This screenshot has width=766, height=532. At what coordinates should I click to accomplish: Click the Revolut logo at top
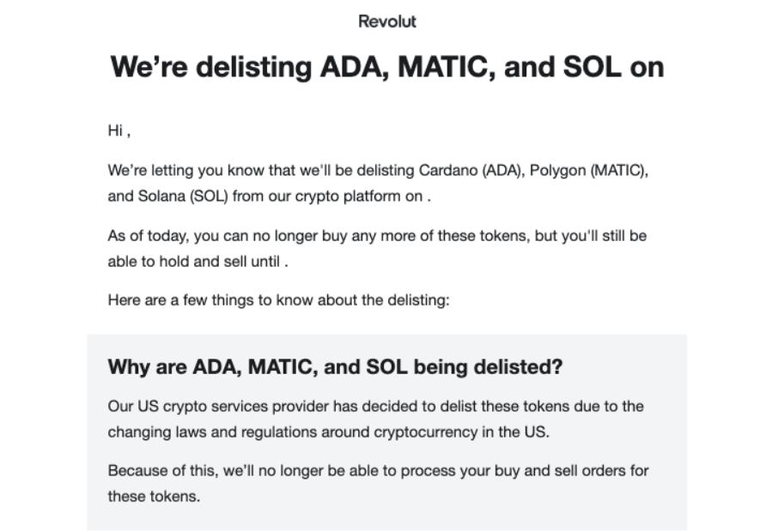[x=387, y=21]
